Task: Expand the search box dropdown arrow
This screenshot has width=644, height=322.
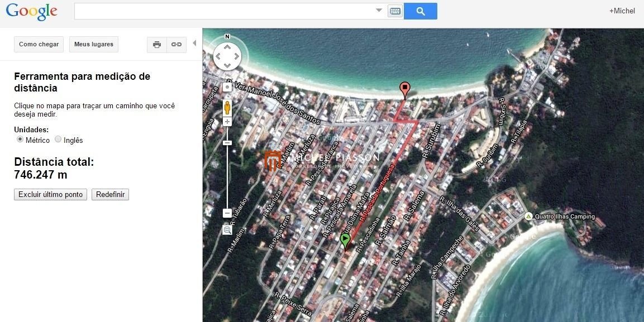Action: click(379, 11)
